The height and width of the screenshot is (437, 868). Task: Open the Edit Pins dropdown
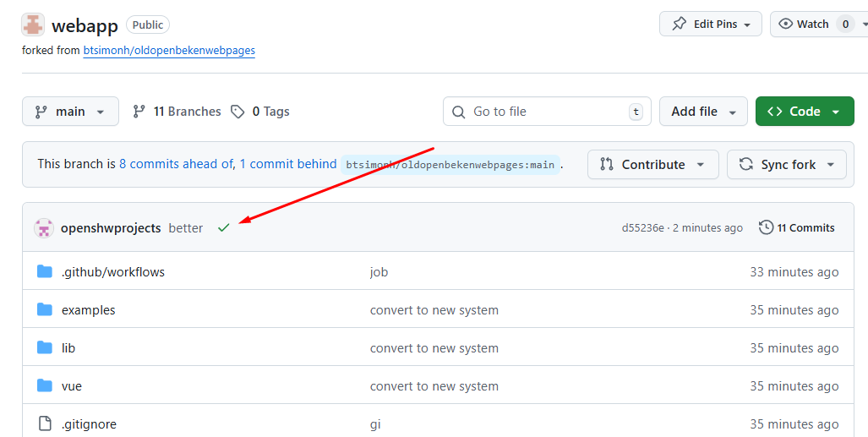click(x=711, y=24)
